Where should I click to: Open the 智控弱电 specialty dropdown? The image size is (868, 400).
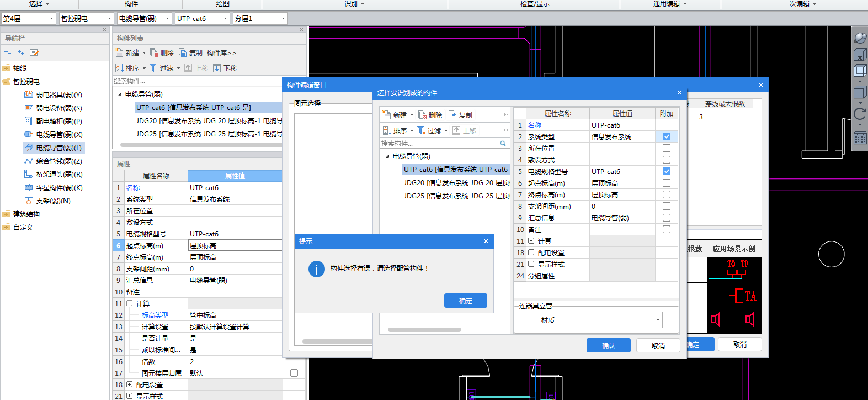(x=86, y=18)
